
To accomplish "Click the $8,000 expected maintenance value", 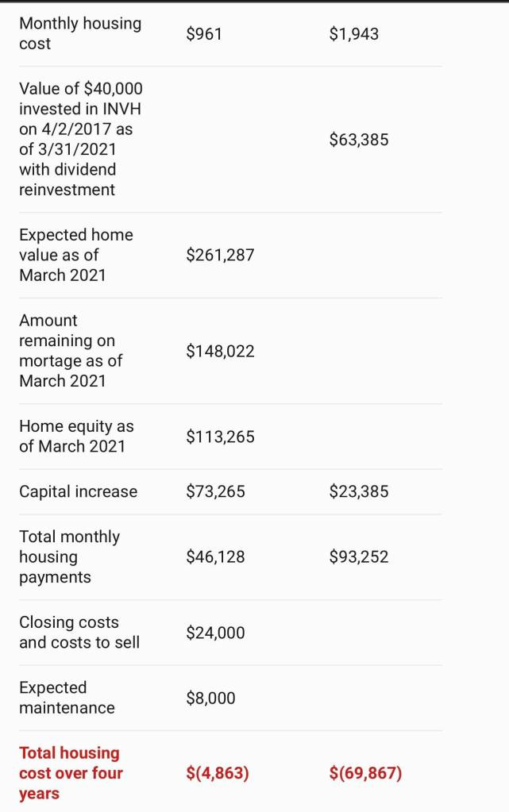I will [x=210, y=698].
